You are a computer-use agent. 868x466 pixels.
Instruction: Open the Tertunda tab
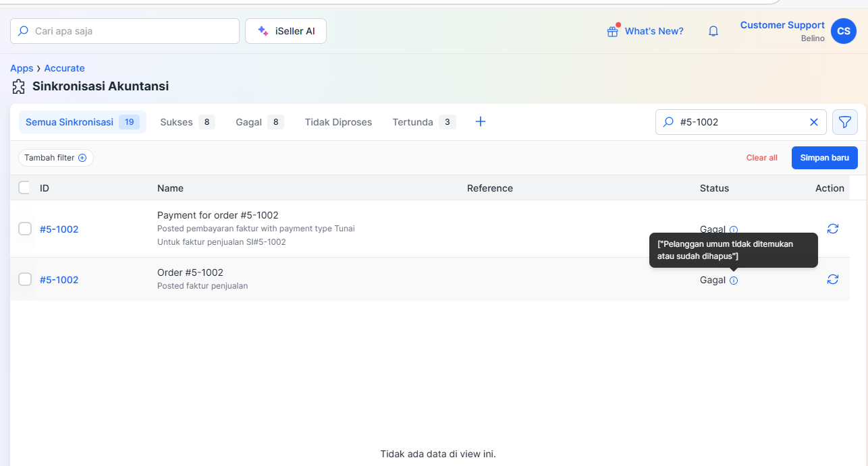(424, 122)
